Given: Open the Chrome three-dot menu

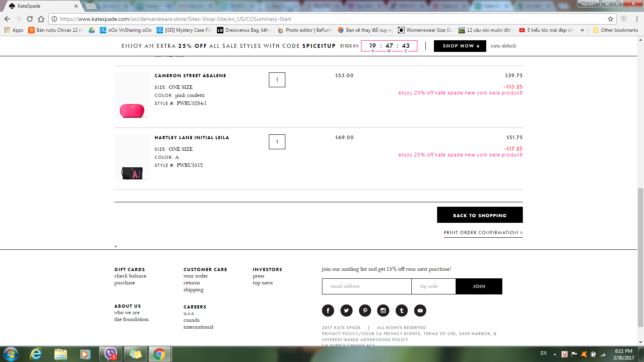Looking at the screenshot, I should [x=637, y=19].
